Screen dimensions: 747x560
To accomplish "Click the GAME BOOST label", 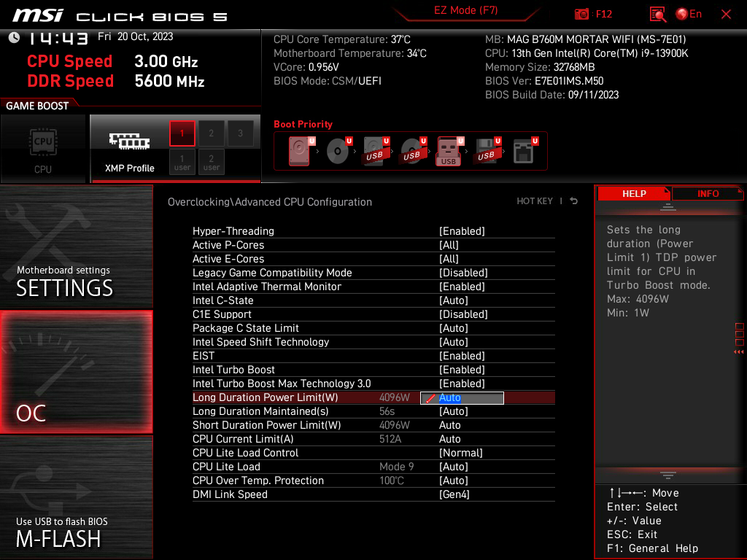I will tap(37, 106).
